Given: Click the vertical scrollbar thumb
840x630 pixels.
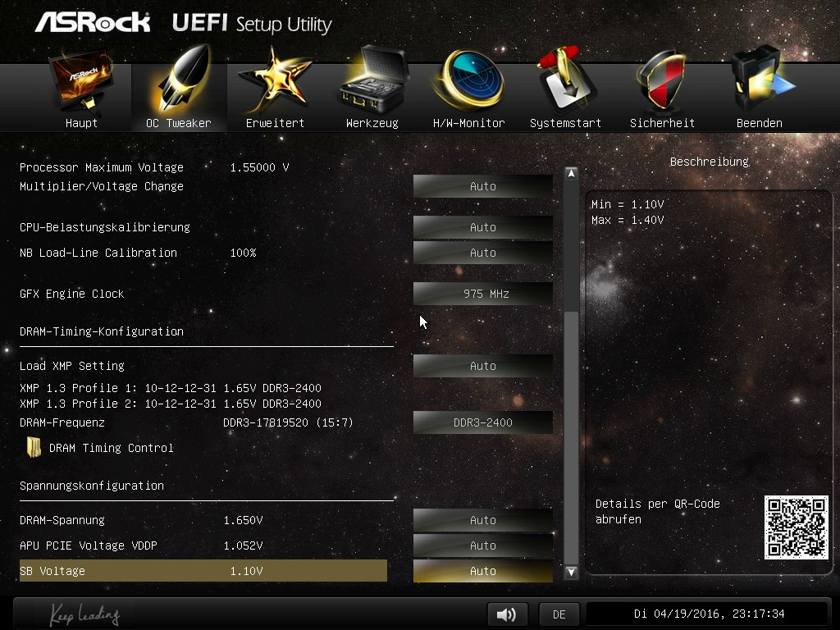Looking at the screenshot, I should (x=571, y=436).
